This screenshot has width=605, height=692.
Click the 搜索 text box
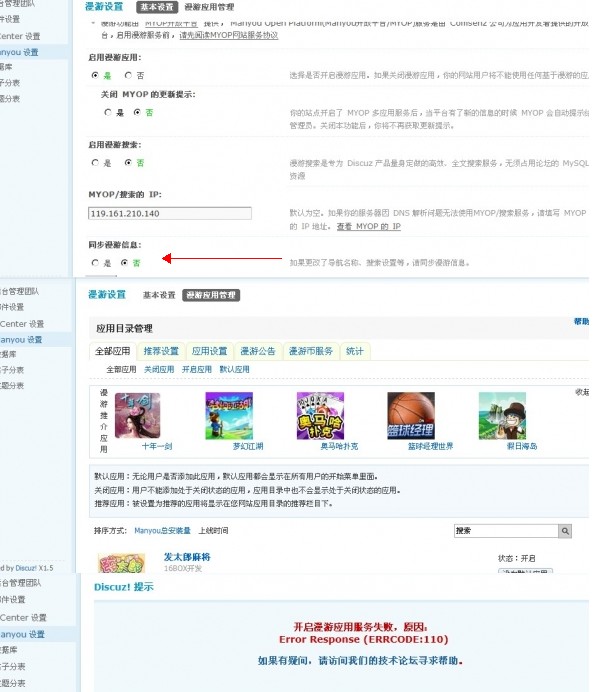coord(506,531)
